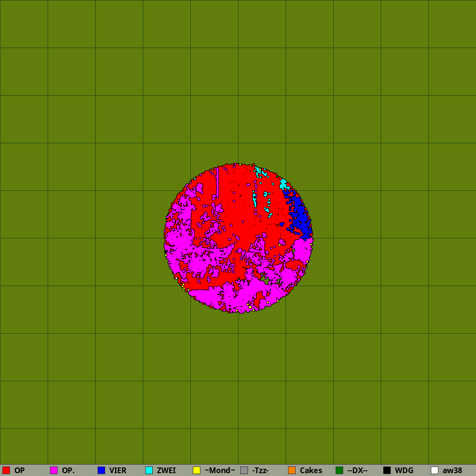
Task: Select the ZWEI label in the legend
Action: click(x=166, y=470)
